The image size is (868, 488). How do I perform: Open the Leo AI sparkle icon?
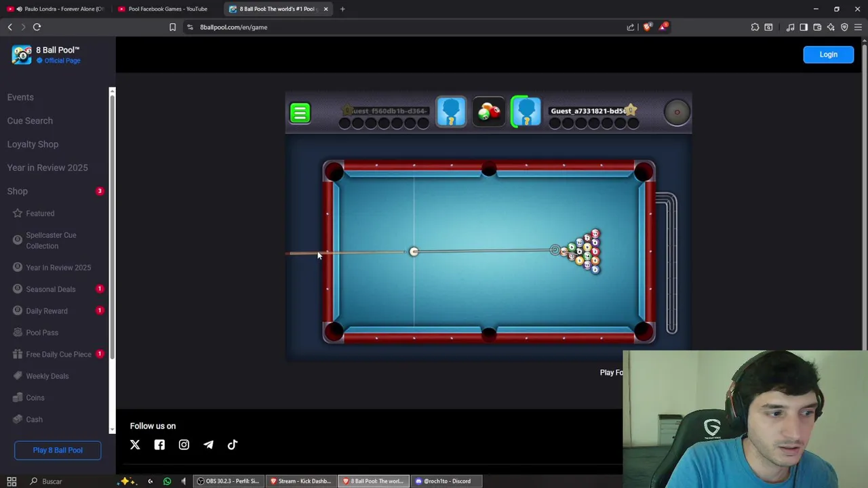click(831, 27)
